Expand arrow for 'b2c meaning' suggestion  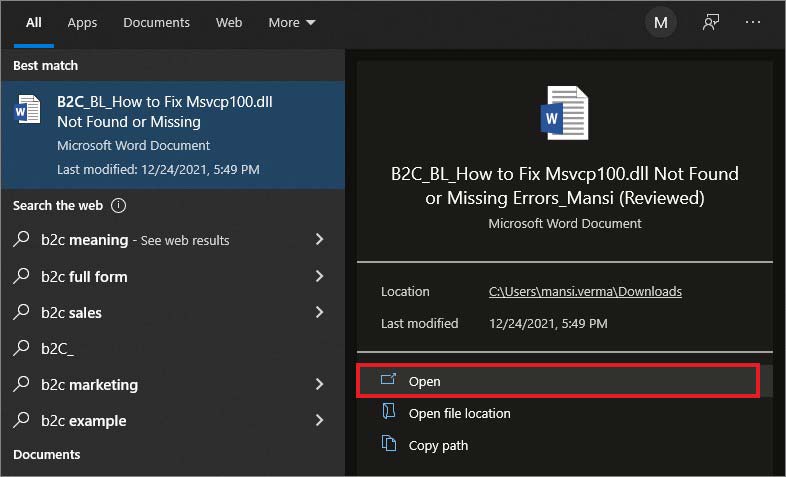click(x=319, y=240)
